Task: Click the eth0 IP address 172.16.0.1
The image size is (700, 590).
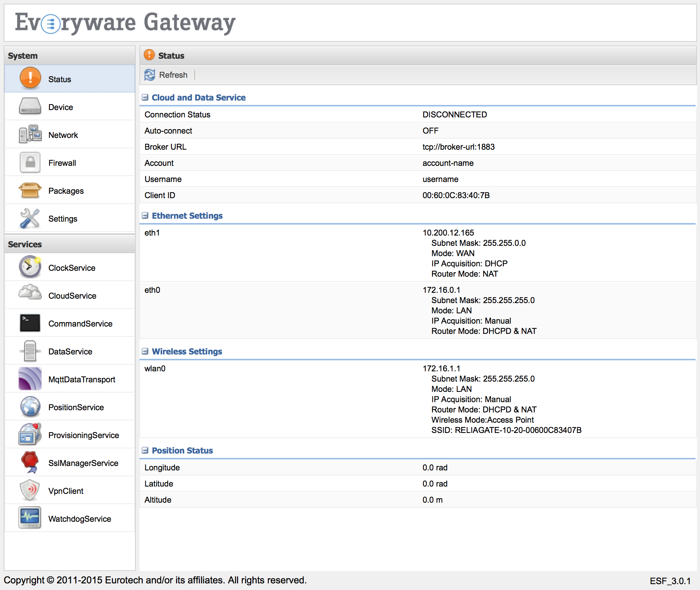Action: [441, 290]
